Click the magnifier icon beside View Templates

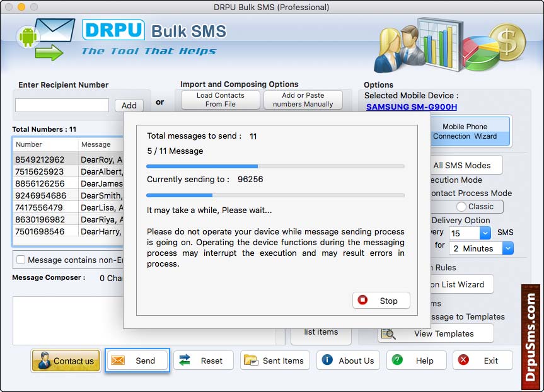click(388, 334)
